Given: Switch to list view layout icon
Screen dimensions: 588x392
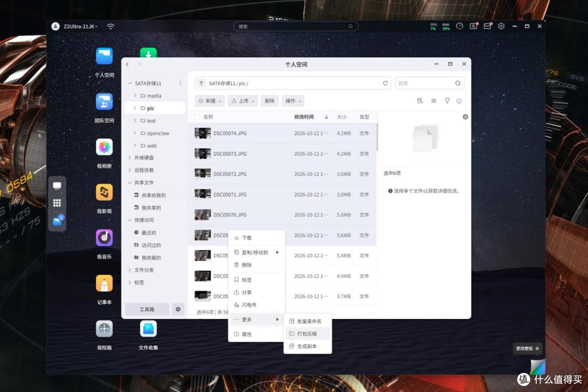Looking at the screenshot, I should click(x=434, y=101).
